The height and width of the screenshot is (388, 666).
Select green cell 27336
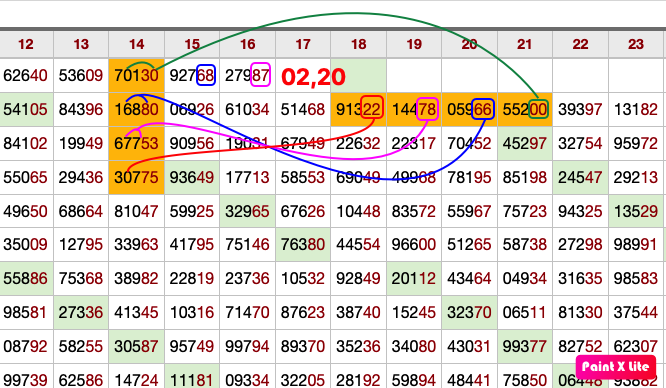[x=81, y=313]
